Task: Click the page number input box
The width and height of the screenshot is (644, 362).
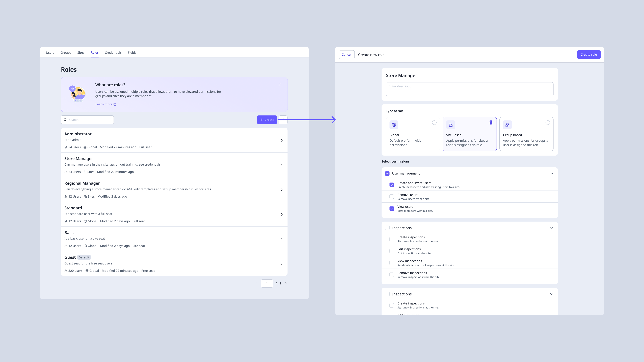Action: [267, 283]
